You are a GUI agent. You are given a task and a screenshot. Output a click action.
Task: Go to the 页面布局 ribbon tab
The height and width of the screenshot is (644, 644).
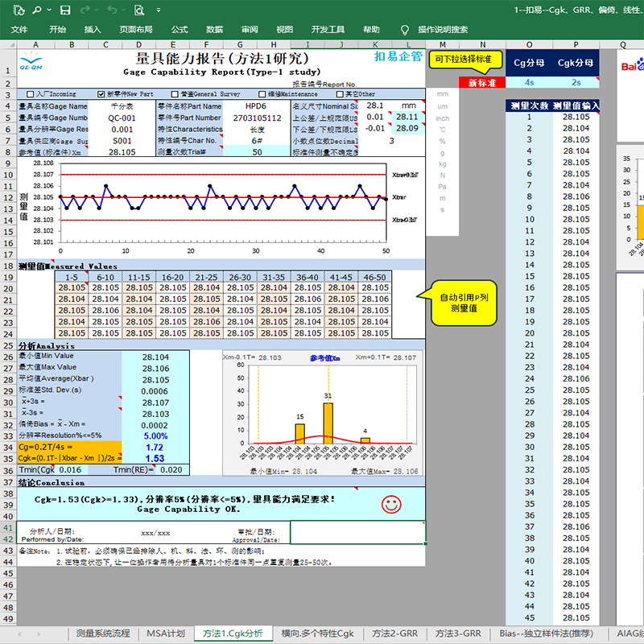(x=136, y=30)
